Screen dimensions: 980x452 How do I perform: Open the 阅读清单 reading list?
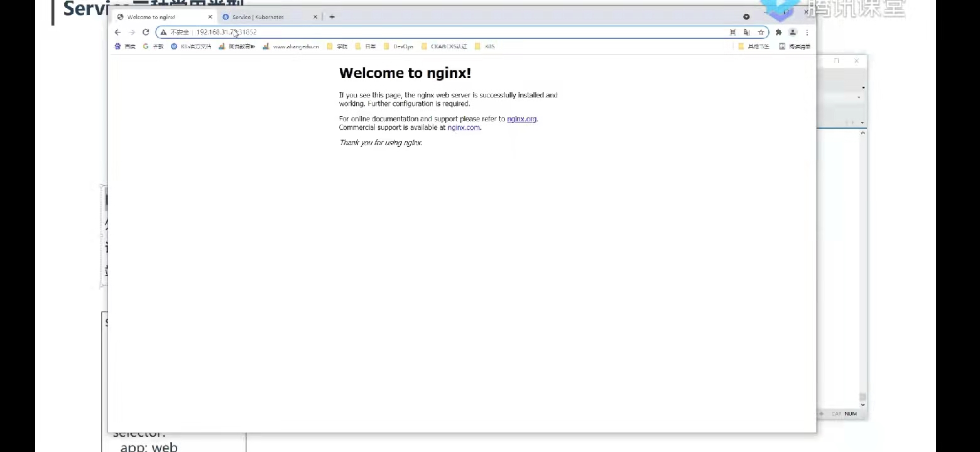point(795,46)
